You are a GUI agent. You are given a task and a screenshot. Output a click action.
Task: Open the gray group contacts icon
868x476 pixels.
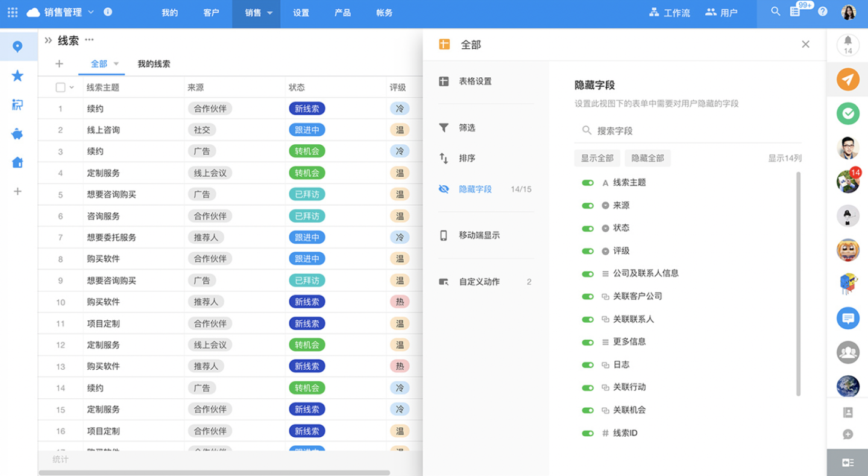(848, 352)
